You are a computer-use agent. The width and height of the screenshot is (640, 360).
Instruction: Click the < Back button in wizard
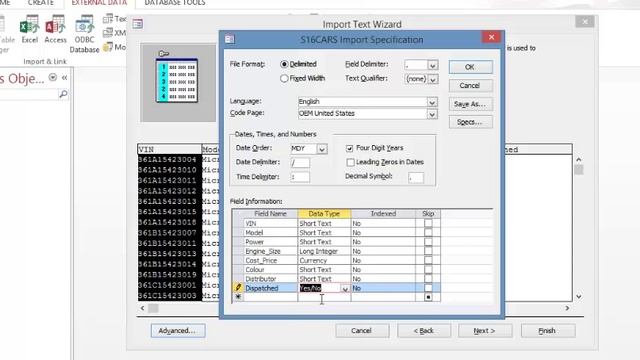tap(424, 331)
